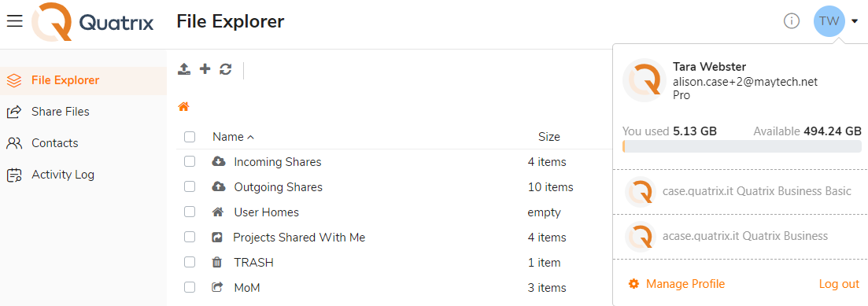This screenshot has height=306, width=868.
Task: Click the Quatrix logo
Action: click(x=93, y=22)
